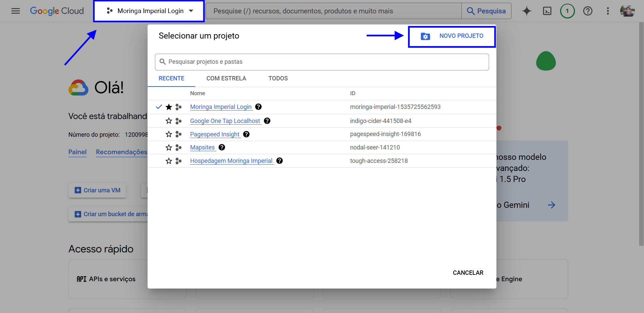Click NOVO PROJETO button

[x=452, y=36]
